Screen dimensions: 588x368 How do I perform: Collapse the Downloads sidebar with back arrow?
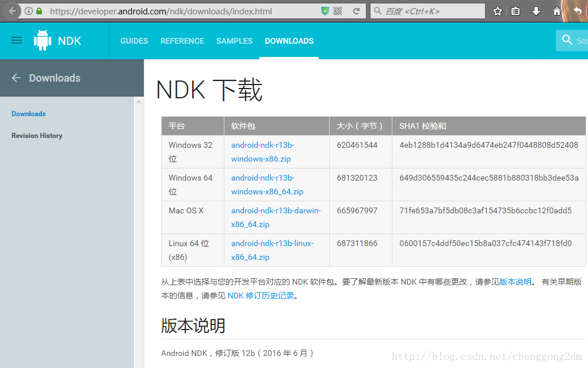click(16, 78)
